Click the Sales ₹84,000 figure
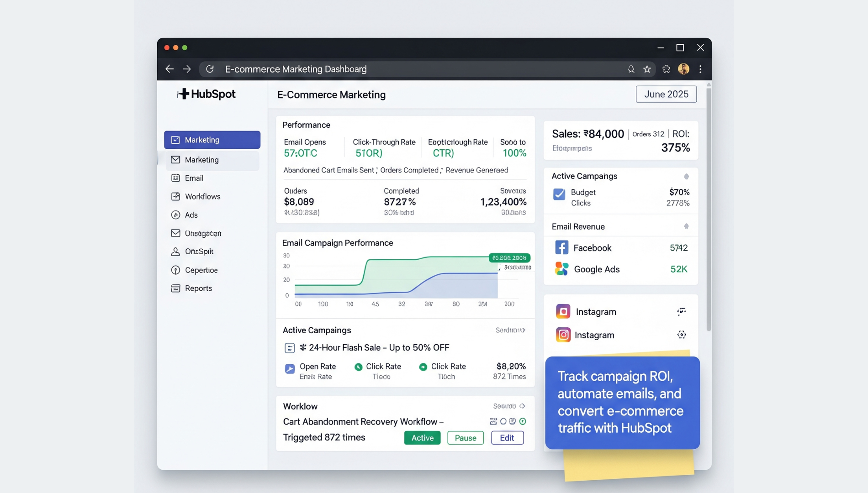The image size is (868, 493). (x=587, y=134)
